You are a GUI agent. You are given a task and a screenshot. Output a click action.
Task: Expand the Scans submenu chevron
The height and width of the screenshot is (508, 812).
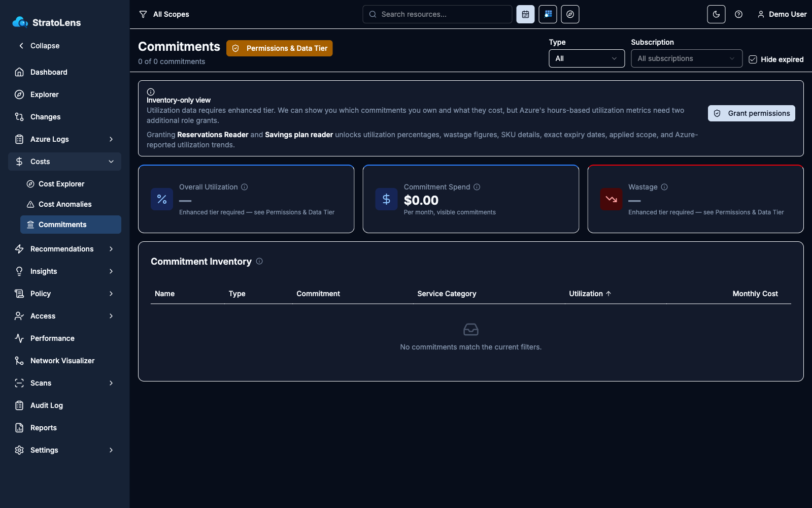coord(111,383)
